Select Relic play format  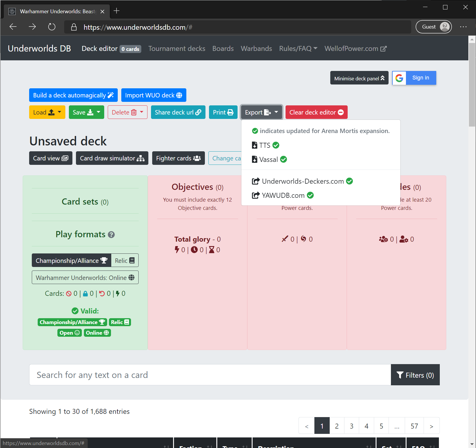(125, 260)
